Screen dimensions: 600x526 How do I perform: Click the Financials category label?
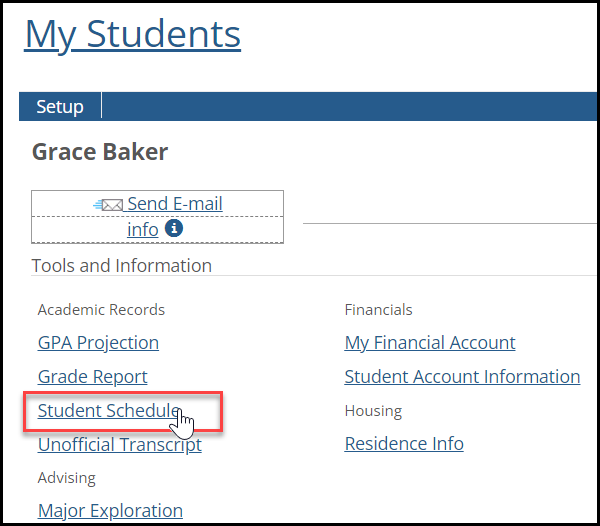click(378, 310)
